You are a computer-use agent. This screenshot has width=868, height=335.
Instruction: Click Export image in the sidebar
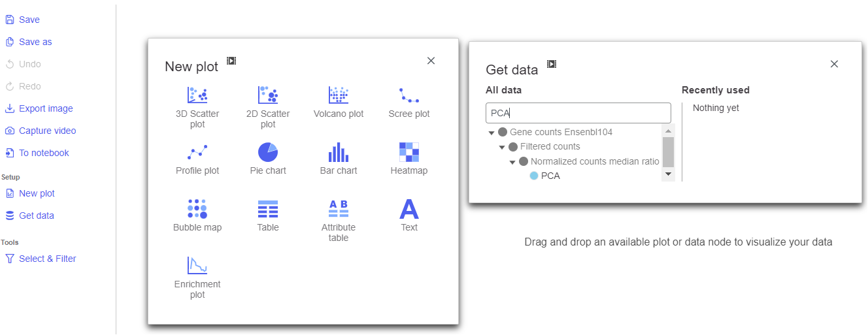(45, 108)
